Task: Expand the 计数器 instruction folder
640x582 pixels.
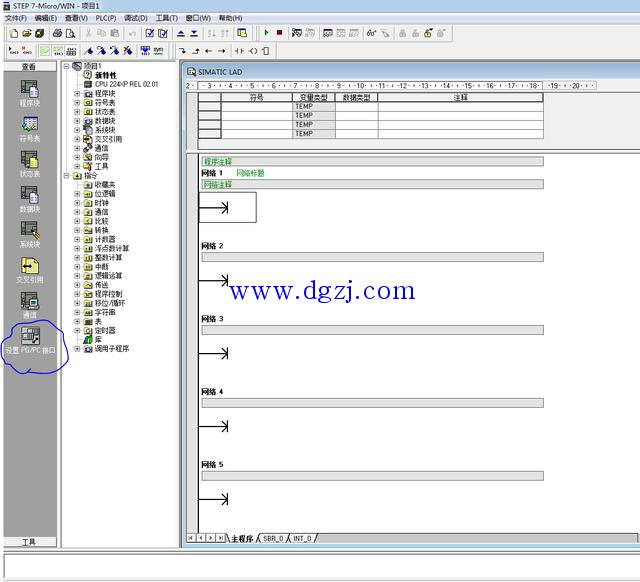Action: [77, 239]
